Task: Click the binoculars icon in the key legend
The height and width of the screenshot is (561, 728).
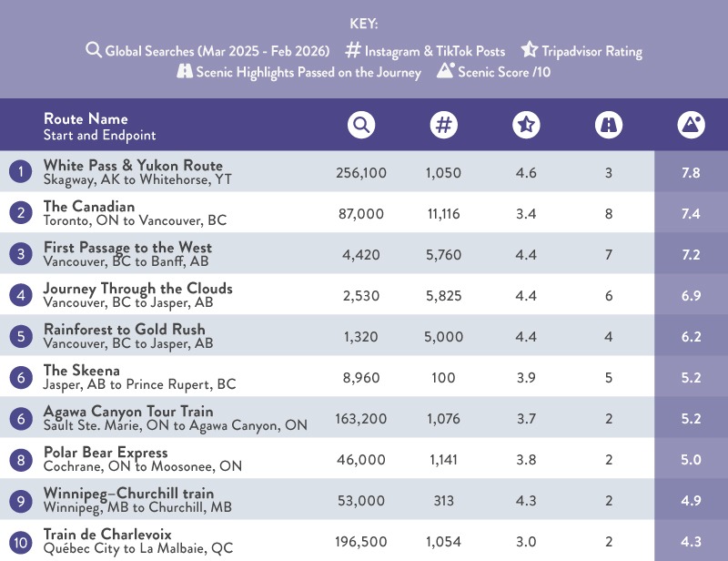Action: [x=185, y=71]
